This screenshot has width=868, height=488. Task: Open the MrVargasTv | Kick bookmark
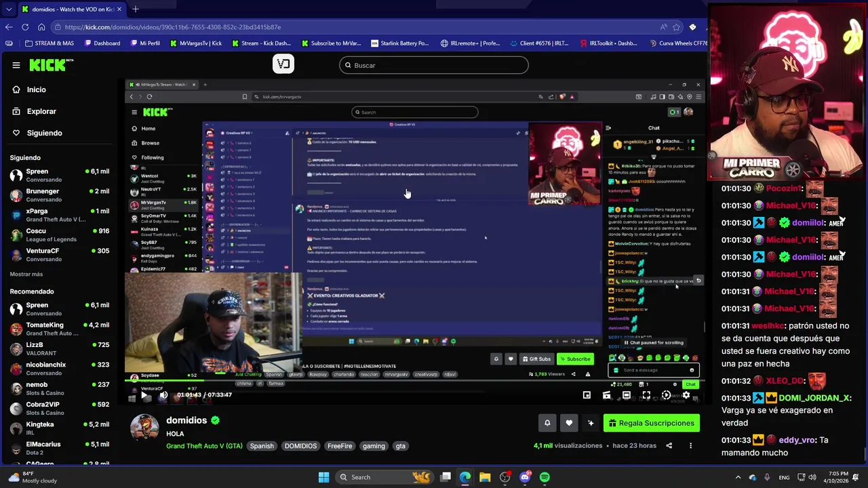[x=195, y=43]
